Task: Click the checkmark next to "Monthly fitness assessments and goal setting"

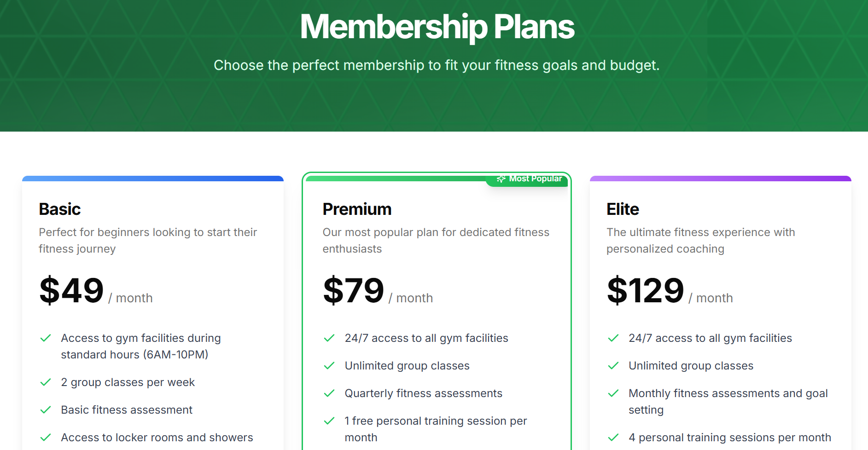Action: [613, 393]
